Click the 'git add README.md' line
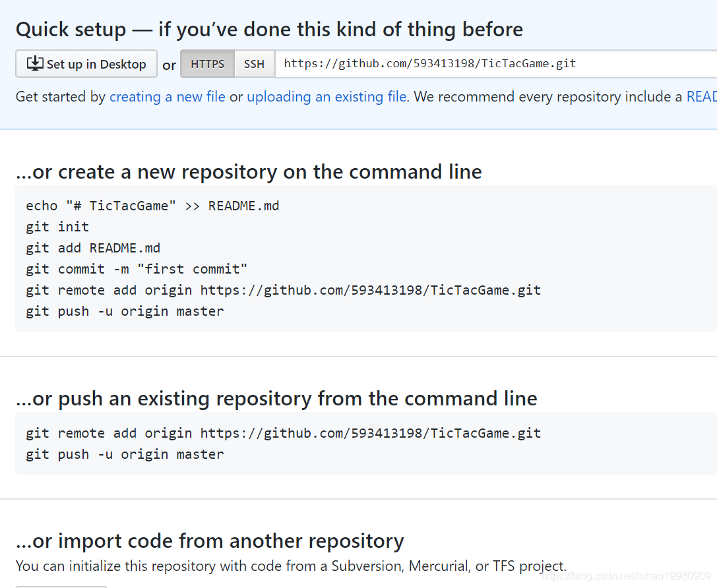 93,248
